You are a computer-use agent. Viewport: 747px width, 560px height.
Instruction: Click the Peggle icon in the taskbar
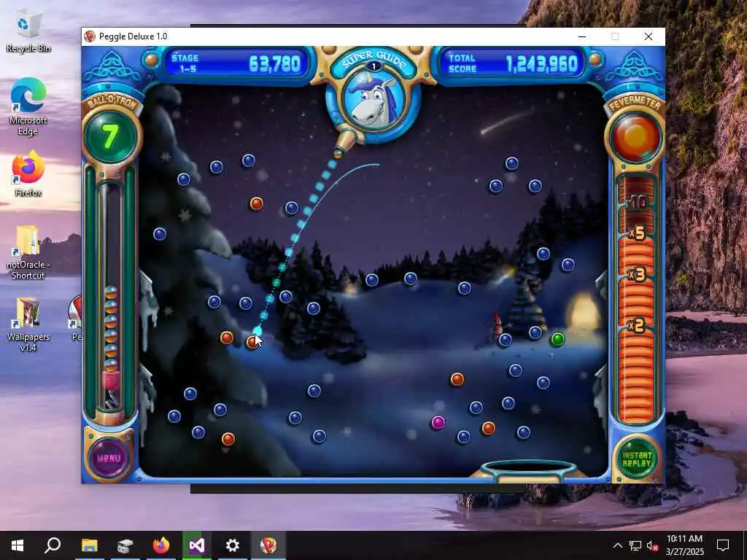pyautogui.click(x=268, y=545)
